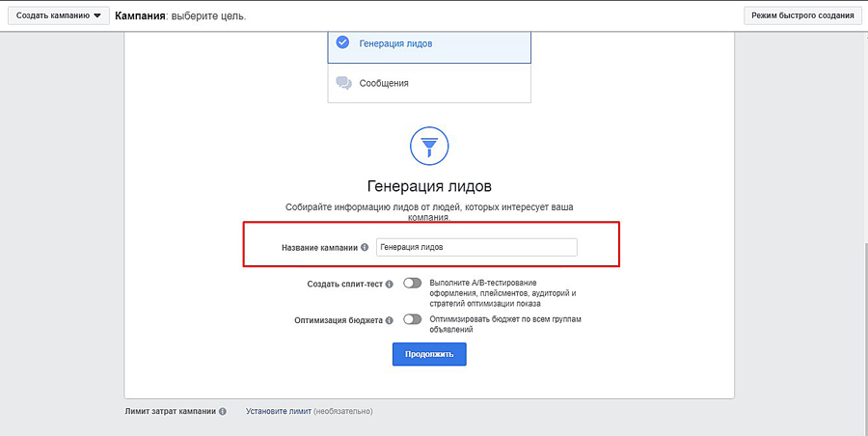Viewport: 868px width, 436px height.
Task: Turn on the Оптимизация бюджета toggle
Action: pos(413,319)
